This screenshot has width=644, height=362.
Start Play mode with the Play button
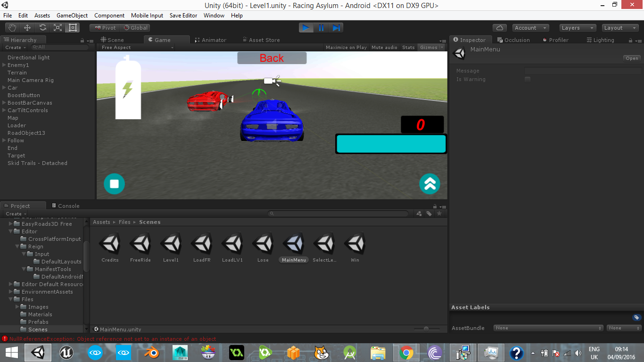[306, 28]
